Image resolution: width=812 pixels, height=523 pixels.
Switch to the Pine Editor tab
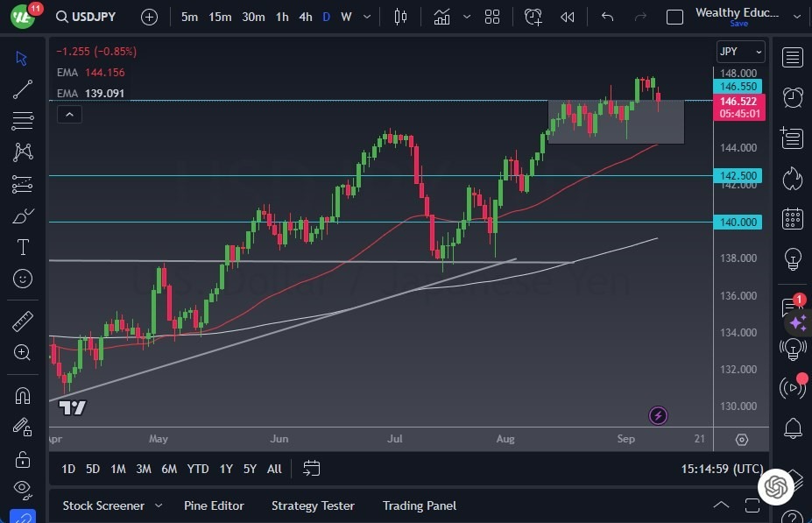point(214,505)
